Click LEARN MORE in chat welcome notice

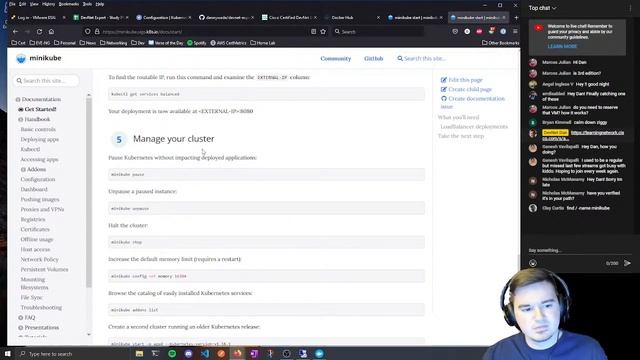coord(562,46)
